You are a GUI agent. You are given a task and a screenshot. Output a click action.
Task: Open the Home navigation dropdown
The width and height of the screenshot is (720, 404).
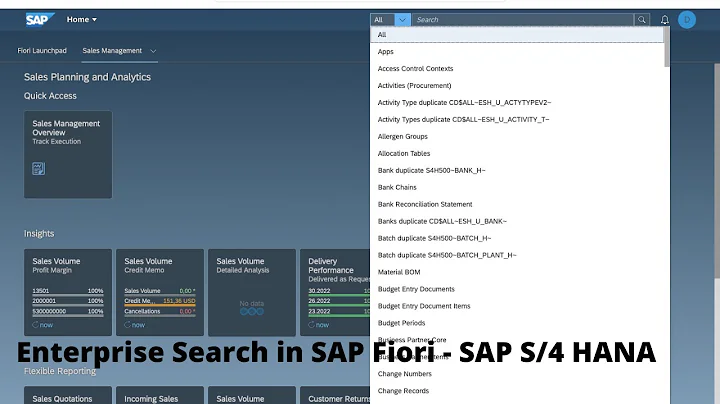82,20
